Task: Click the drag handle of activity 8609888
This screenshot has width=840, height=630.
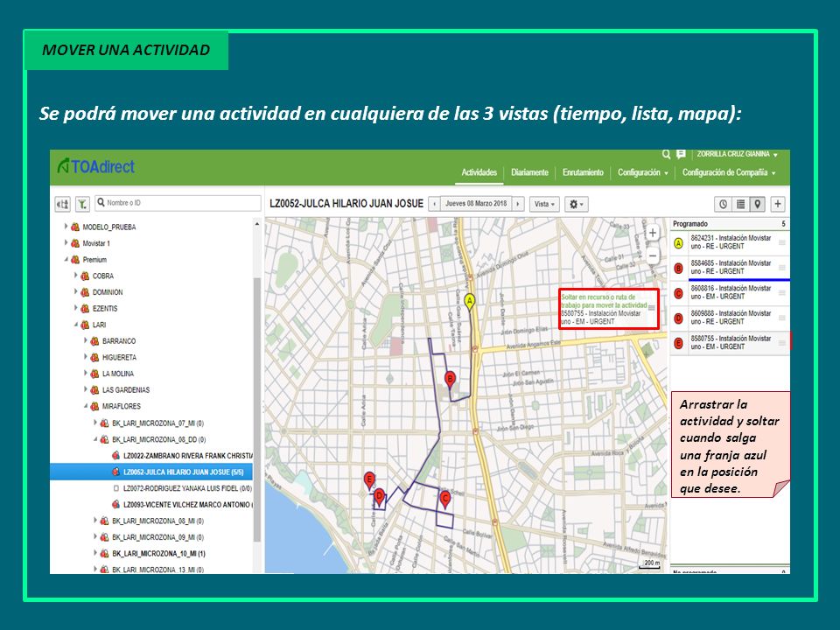Action: click(x=781, y=318)
